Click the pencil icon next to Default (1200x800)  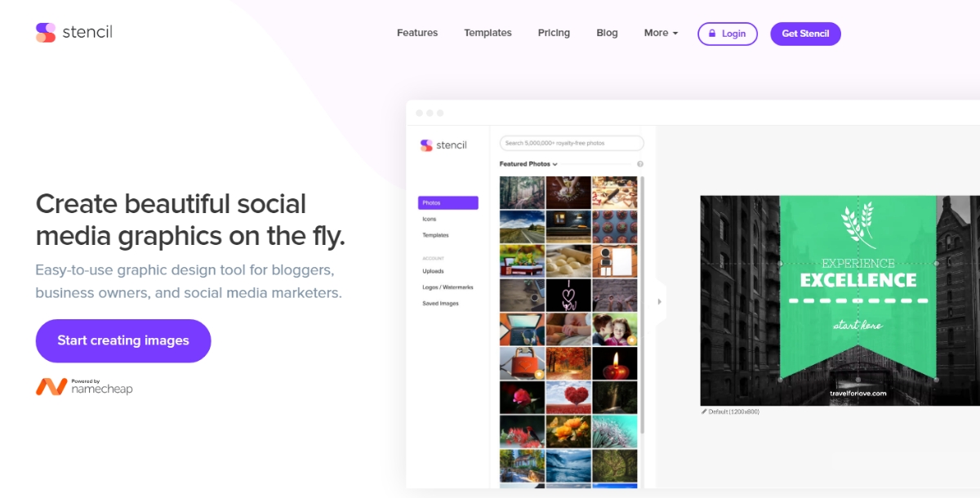tap(704, 411)
